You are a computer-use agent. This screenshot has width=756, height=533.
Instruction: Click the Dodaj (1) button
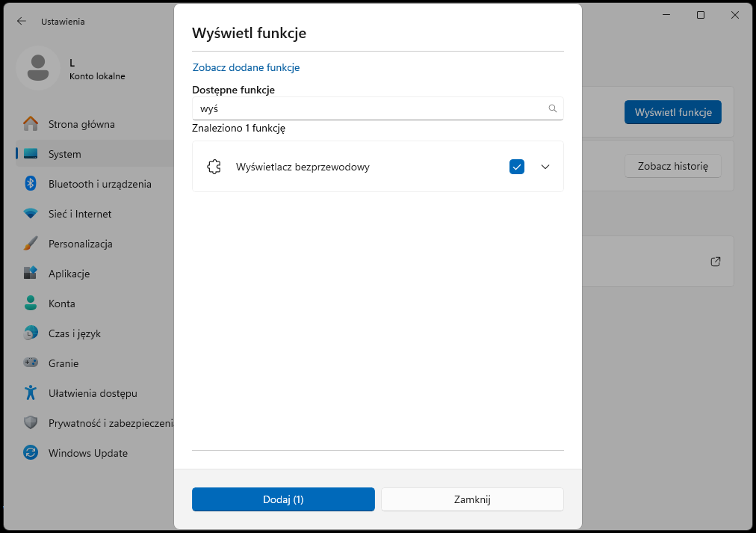pos(283,499)
